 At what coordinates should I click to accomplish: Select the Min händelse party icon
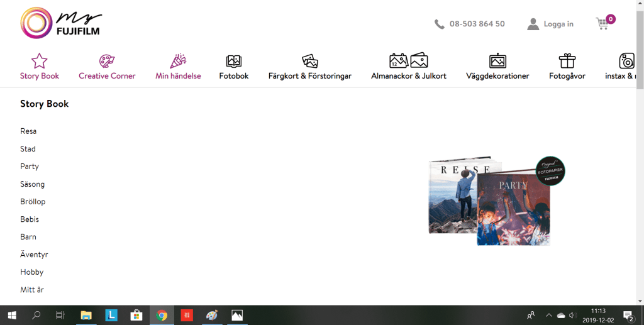pyautogui.click(x=178, y=61)
